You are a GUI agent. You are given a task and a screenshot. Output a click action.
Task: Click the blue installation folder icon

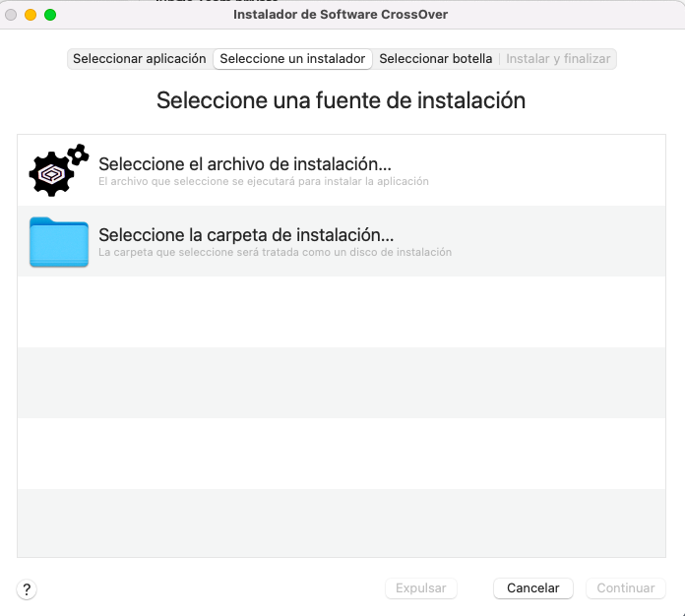[59, 242]
